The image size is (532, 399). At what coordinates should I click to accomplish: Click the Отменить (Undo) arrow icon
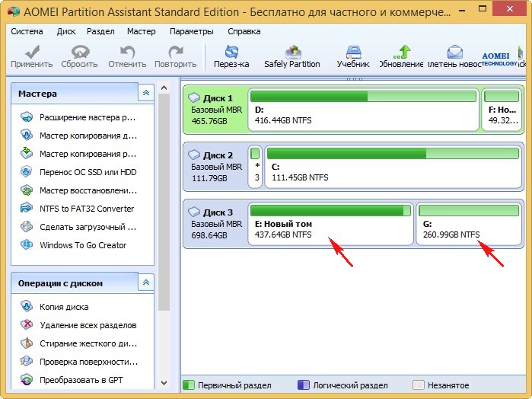click(128, 52)
